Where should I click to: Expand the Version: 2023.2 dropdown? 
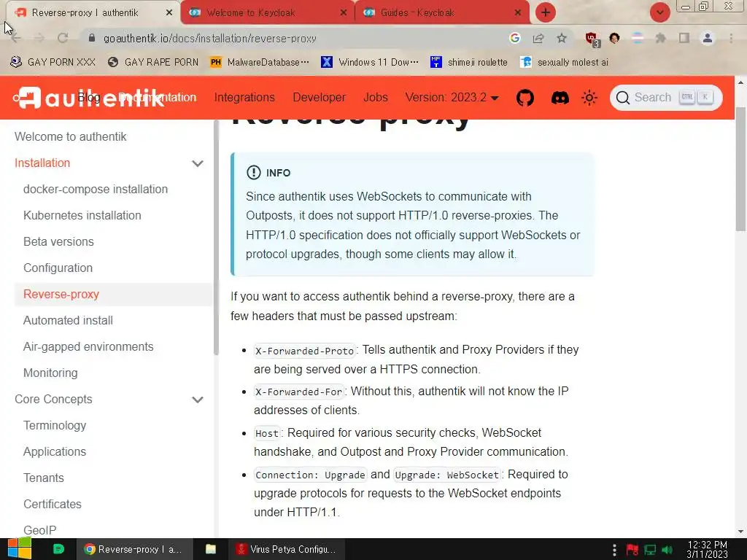tap(452, 98)
